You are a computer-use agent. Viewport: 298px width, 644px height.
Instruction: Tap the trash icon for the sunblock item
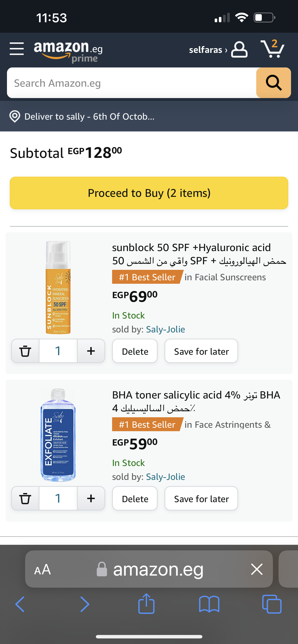25,351
